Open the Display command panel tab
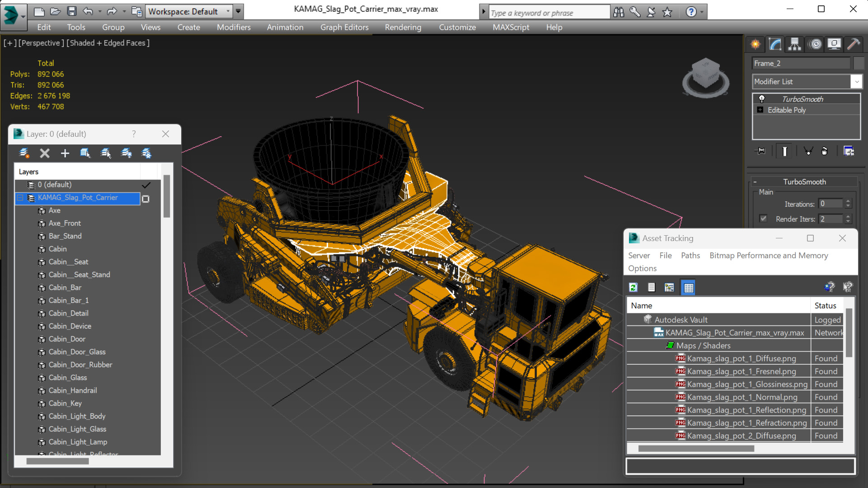The image size is (868, 488). point(834,44)
